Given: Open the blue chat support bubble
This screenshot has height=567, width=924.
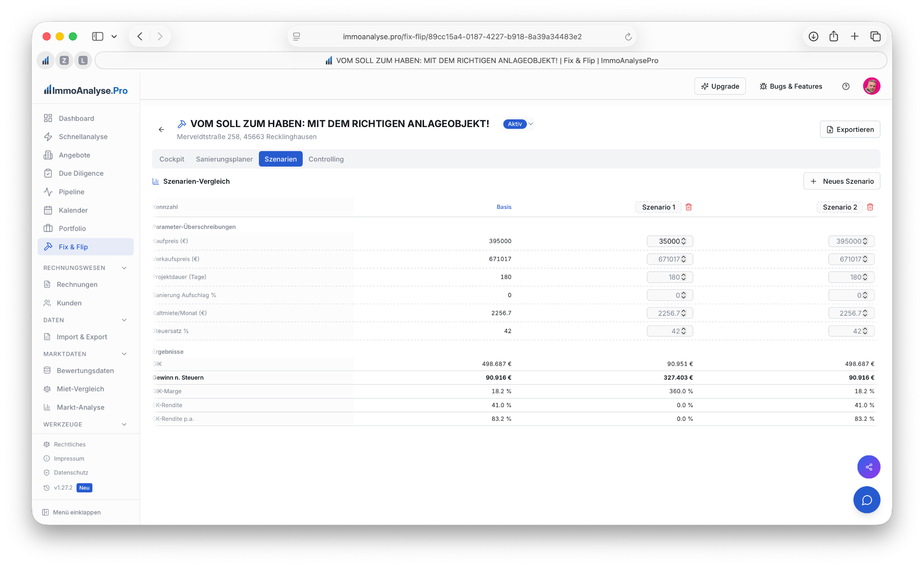Looking at the screenshot, I should coord(867,500).
